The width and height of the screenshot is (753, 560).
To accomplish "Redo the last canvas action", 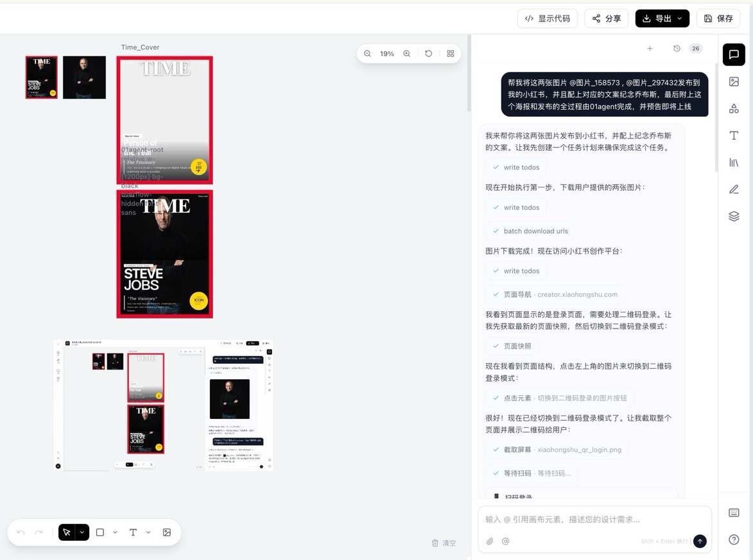I will click(x=39, y=532).
